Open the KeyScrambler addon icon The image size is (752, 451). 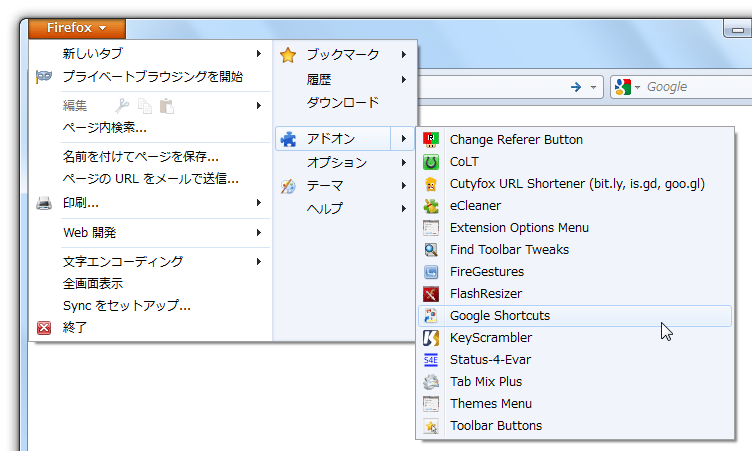tap(431, 338)
